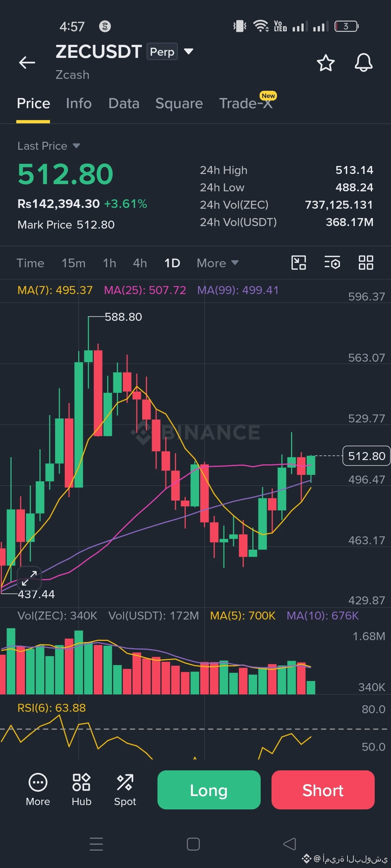
Task: Tap the back arrow icon
Action: click(x=27, y=63)
